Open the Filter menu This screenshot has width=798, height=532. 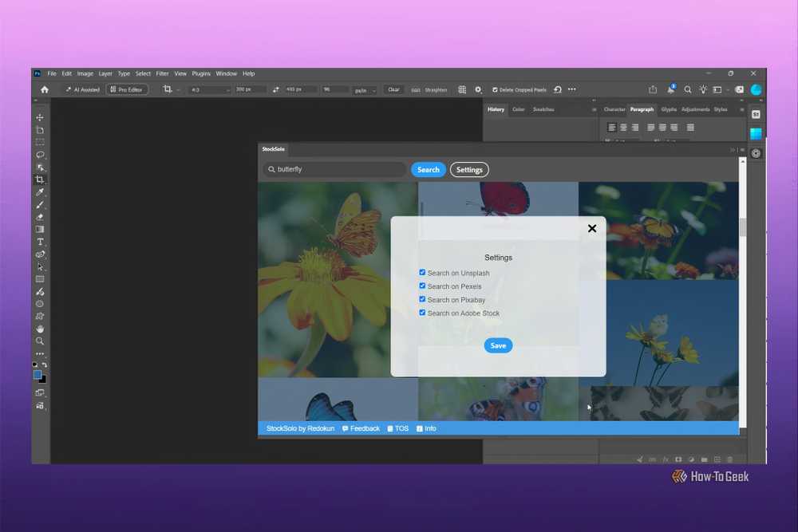(x=162, y=73)
